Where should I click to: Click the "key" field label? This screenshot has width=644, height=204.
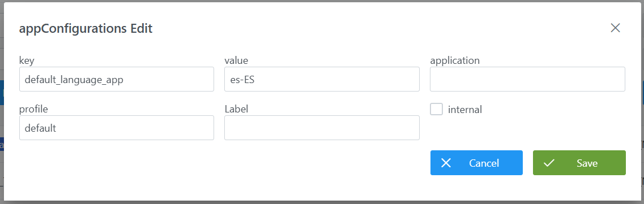(27, 60)
